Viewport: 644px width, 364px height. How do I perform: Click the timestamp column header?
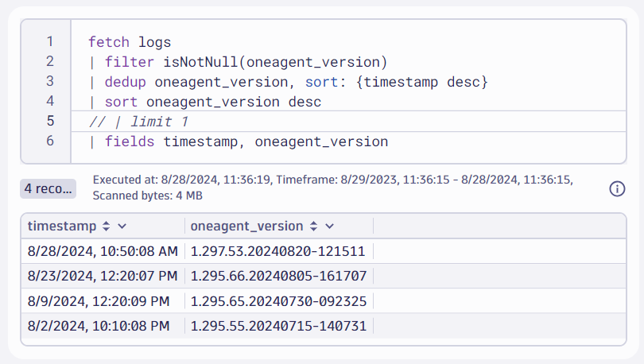pos(61,226)
